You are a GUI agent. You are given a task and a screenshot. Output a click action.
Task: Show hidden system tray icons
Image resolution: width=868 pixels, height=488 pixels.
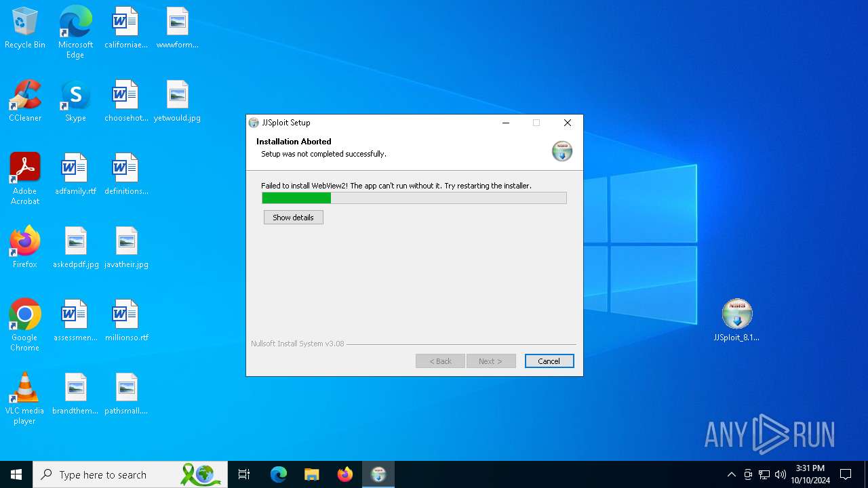point(731,474)
